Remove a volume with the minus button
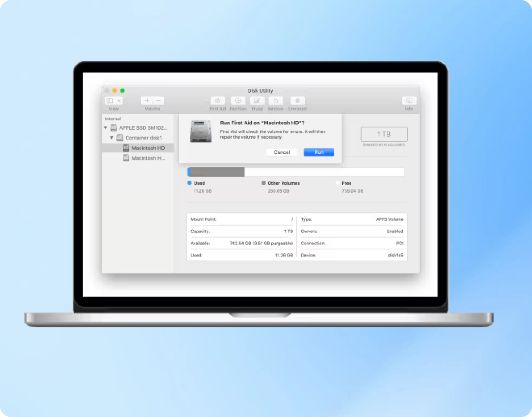This screenshot has height=417, width=532. pyautogui.click(x=158, y=101)
